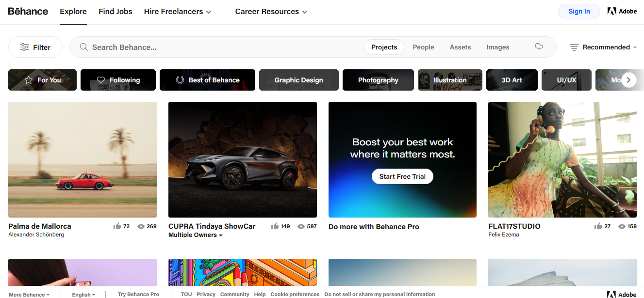Open the Help footer link

(260, 294)
